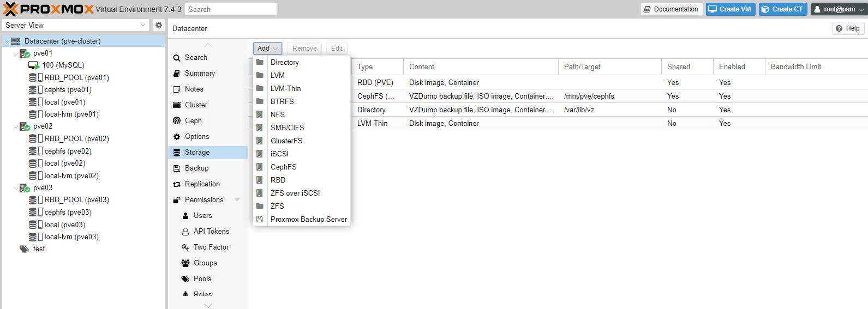868x309 pixels.
Task: Click the sidebar top chevron to move up
Action: click(x=208, y=45)
